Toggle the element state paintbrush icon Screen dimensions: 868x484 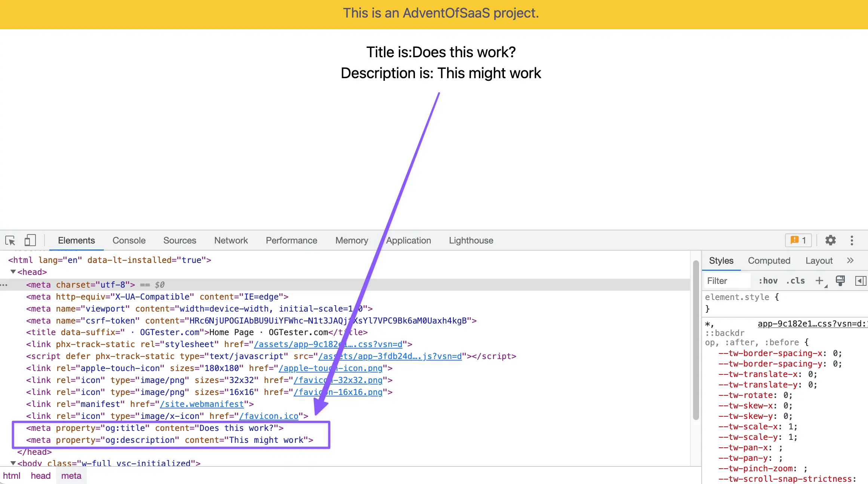click(x=840, y=281)
